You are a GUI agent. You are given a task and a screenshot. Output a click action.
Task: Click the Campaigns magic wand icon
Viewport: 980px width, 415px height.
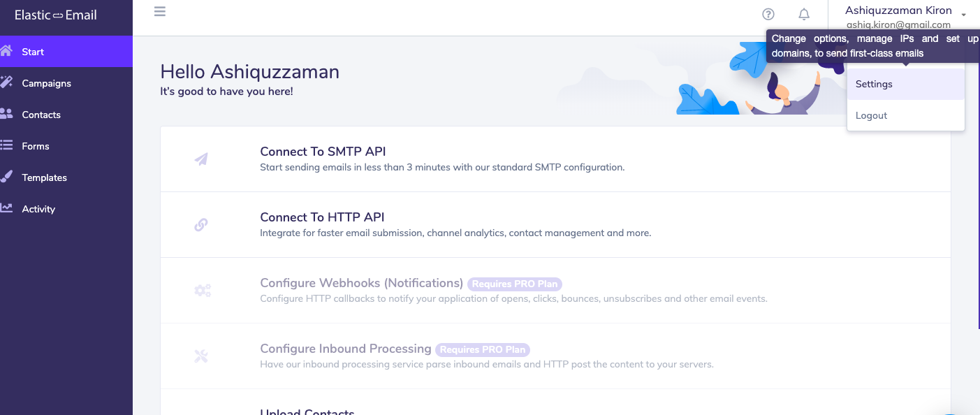[6, 82]
